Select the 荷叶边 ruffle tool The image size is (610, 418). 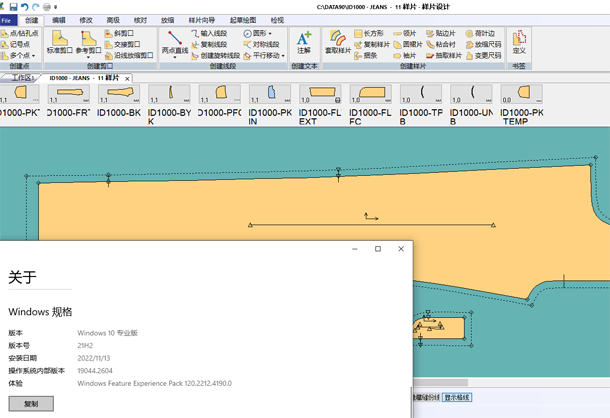pyautogui.click(x=480, y=33)
